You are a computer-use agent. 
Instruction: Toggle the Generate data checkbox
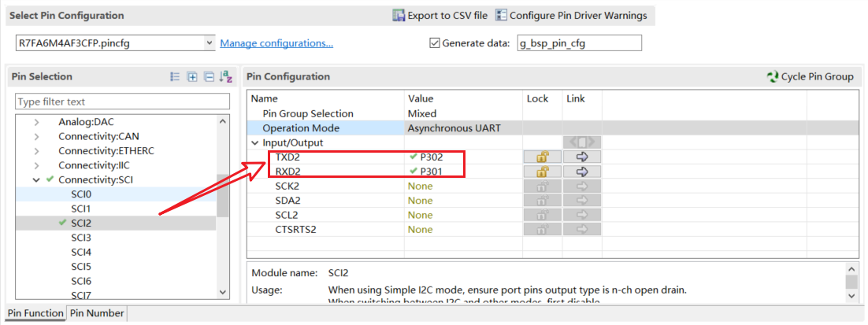(435, 43)
